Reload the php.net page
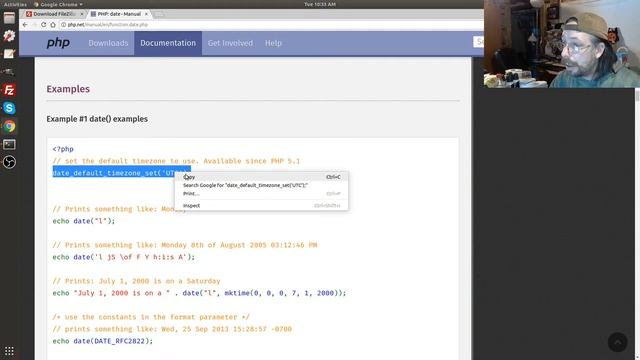The image size is (640, 360). pos(44,25)
